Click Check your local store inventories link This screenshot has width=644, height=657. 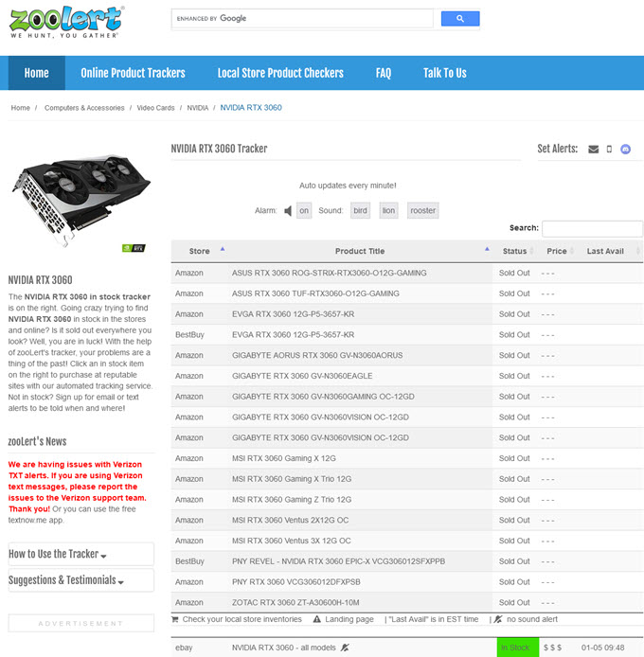tap(241, 619)
